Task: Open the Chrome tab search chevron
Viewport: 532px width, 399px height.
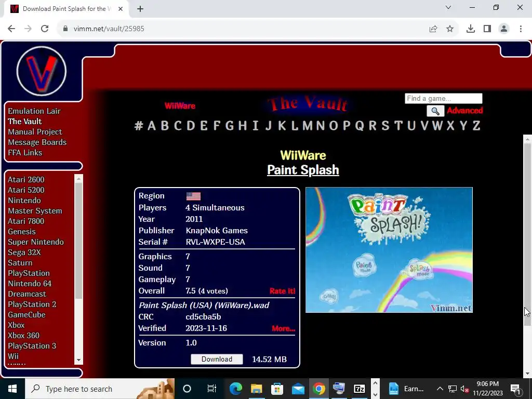Action: (448, 7)
